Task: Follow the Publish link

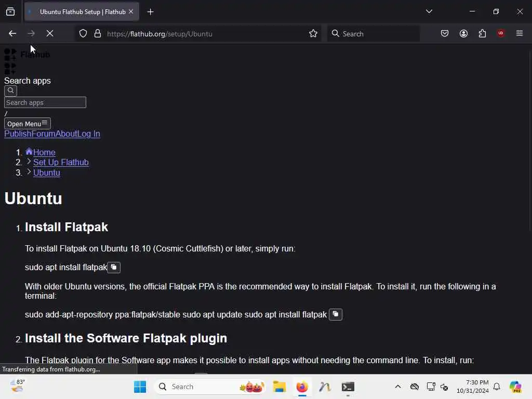Action: coord(18,134)
